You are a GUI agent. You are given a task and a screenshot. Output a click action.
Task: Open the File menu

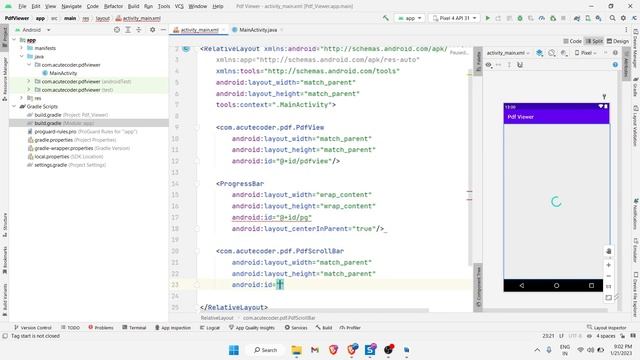click(x=22, y=6)
